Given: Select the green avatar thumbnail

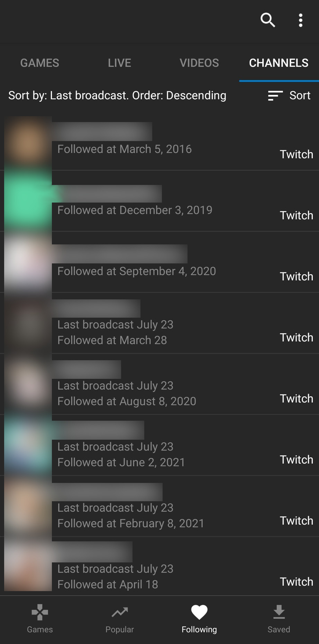Looking at the screenshot, I should coord(27,199).
